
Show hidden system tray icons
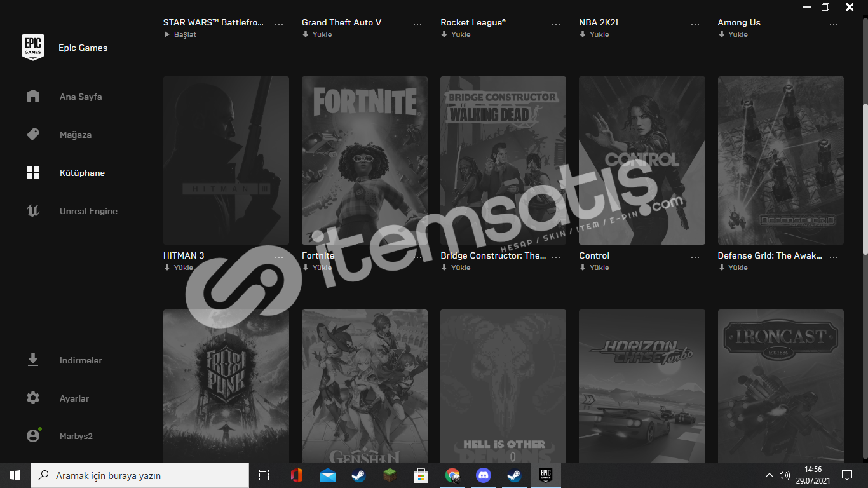point(769,475)
